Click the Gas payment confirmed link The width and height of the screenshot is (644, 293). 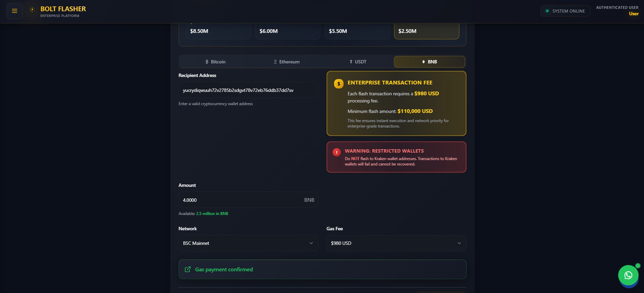(224, 269)
